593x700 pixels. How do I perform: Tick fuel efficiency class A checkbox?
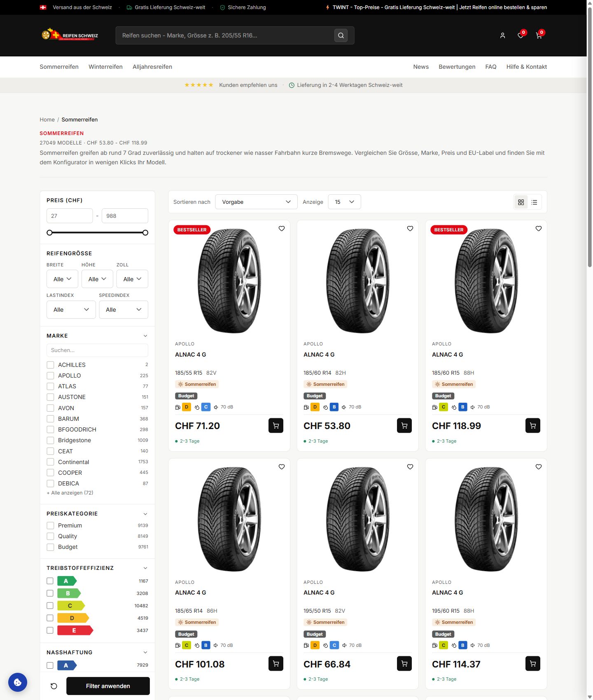click(50, 581)
